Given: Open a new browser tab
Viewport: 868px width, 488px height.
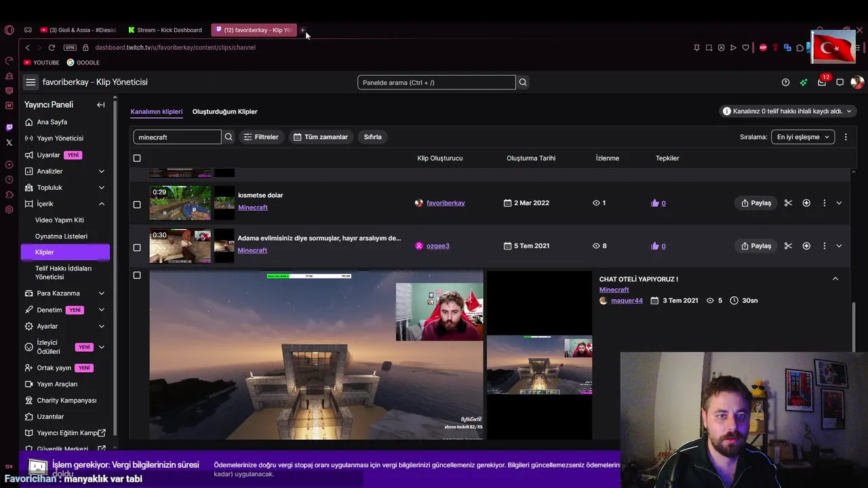Looking at the screenshot, I should pyautogui.click(x=302, y=30).
